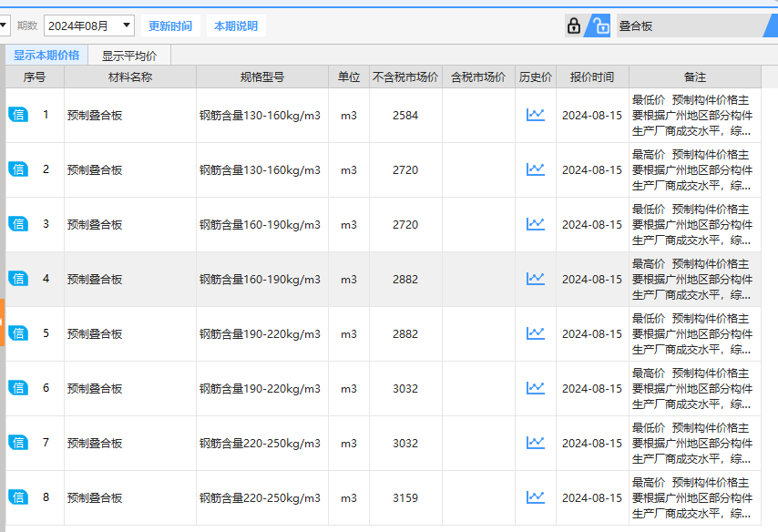
Task: Click the 信 badge in row 4
Action: [18, 279]
